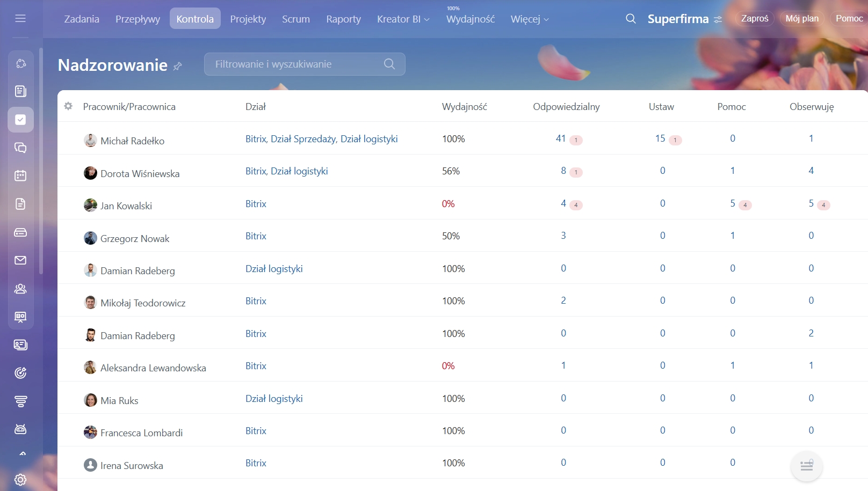
Task: Open the Przepływy tab
Action: [138, 19]
